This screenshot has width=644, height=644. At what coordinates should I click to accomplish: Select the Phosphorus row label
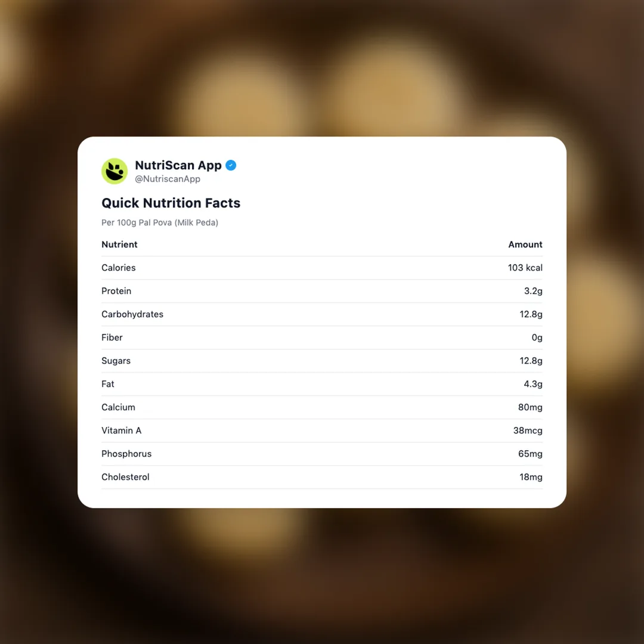point(126,454)
